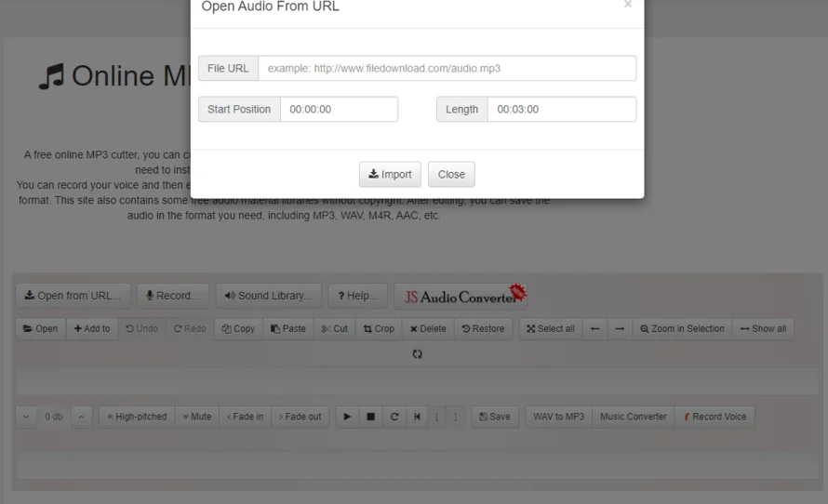Image resolution: width=828 pixels, height=504 pixels.
Task: Toggle loop playback icon
Action: tap(394, 417)
